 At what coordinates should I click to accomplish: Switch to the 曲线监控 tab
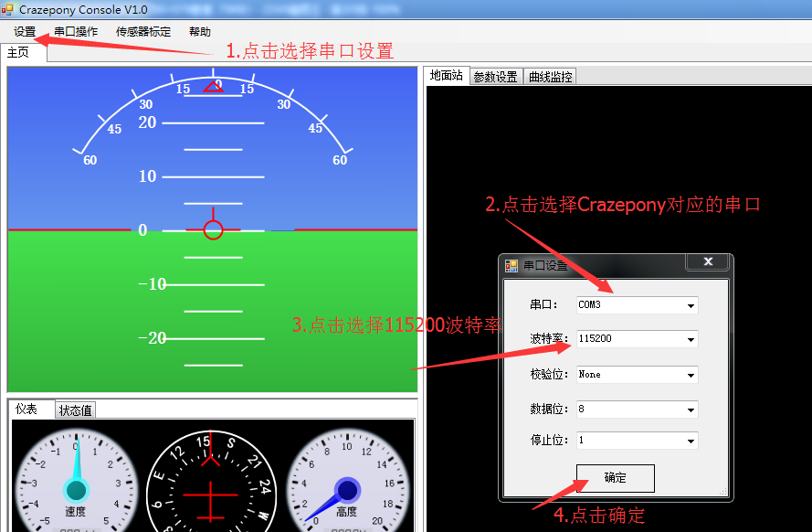551,77
